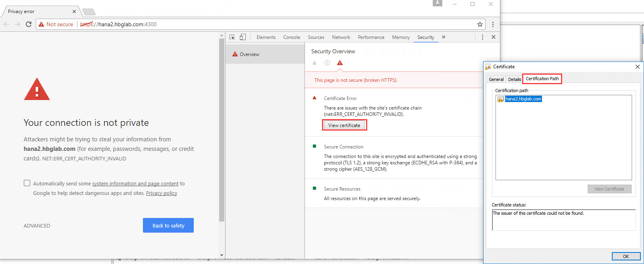Click the lock icon in Security Overview
The height and width of the screenshot is (264, 644).
(314, 63)
